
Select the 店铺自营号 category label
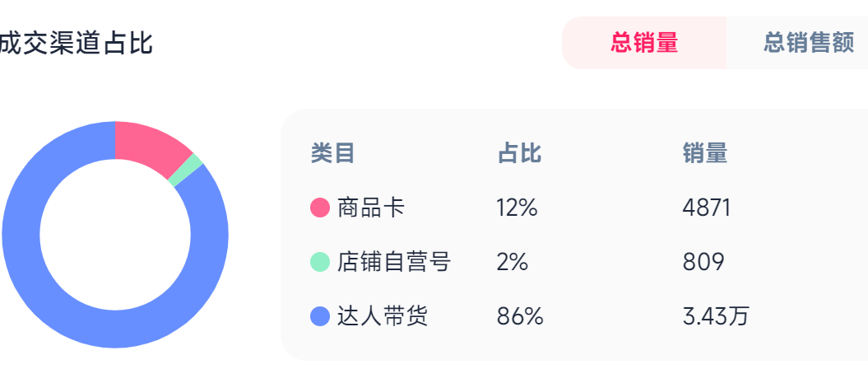tap(394, 263)
